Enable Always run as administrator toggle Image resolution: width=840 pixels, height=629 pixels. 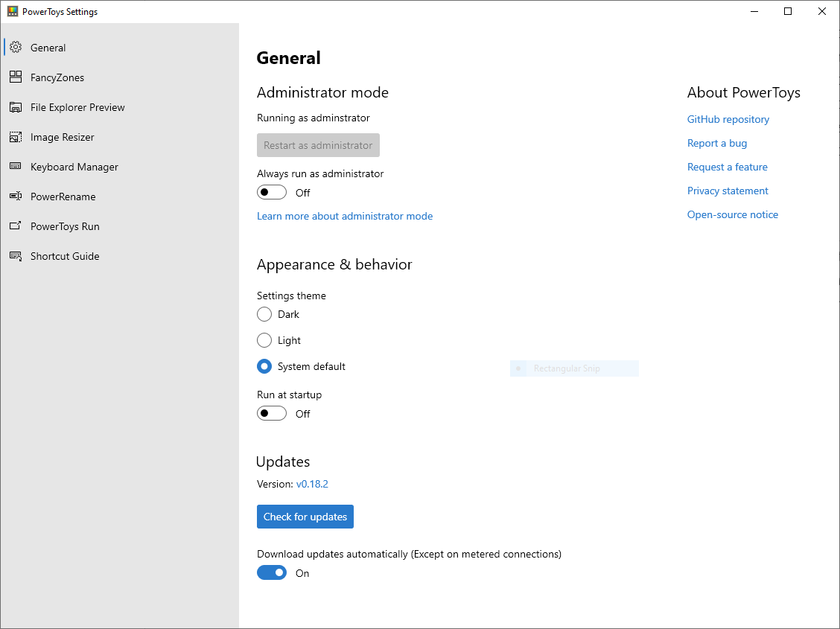tap(272, 193)
